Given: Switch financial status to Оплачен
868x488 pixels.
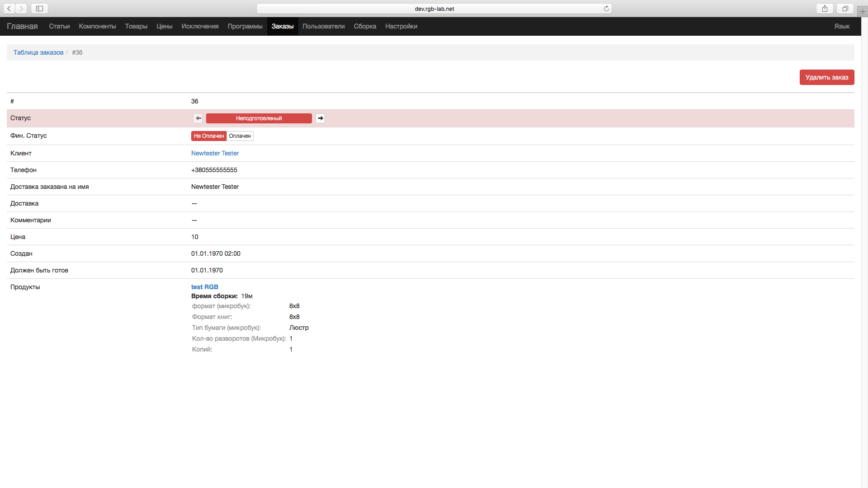Looking at the screenshot, I should pos(240,136).
